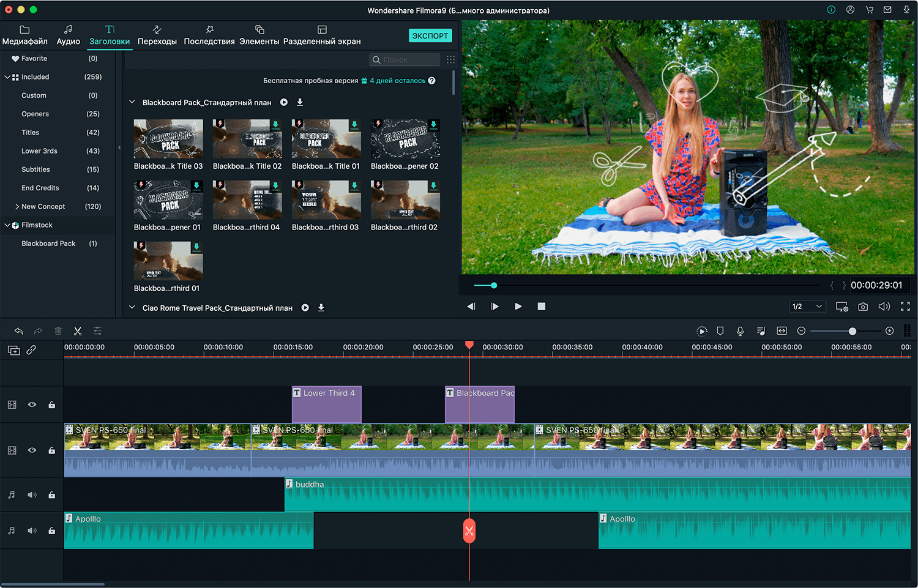Viewport: 918px width, 588px height.
Task: Open the Переходы tab
Action: [157, 35]
